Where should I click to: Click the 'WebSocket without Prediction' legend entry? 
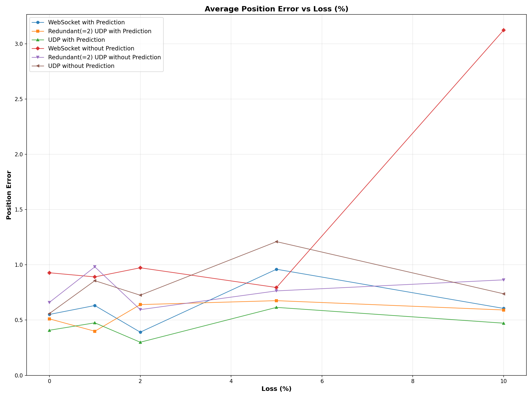click(x=83, y=48)
